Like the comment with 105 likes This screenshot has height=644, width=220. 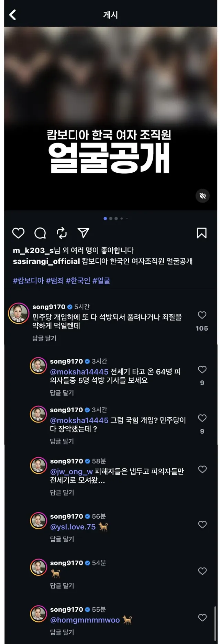(202, 315)
